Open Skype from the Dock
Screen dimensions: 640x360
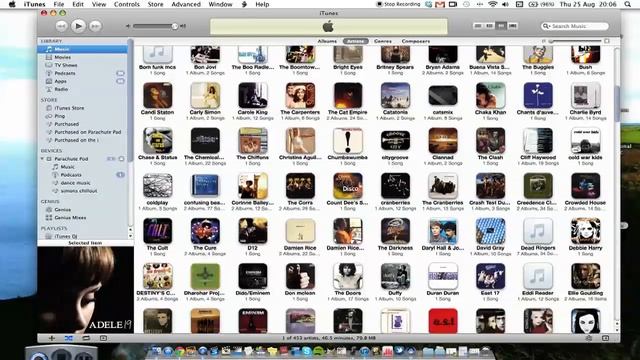coord(306,351)
